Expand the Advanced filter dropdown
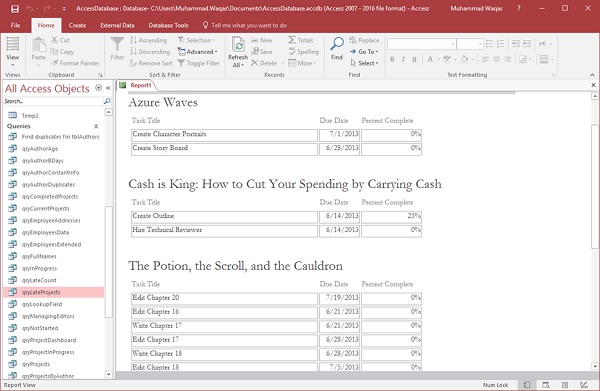 (197, 52)
